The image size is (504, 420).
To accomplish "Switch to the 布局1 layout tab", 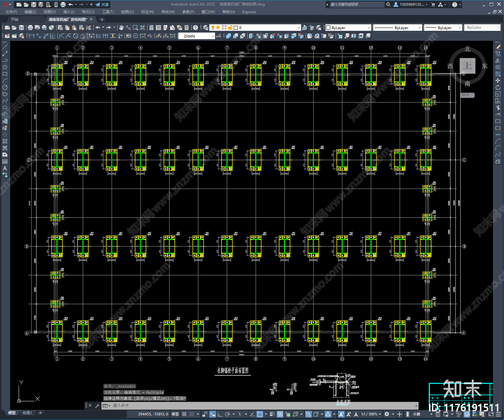I will point(27,413).
